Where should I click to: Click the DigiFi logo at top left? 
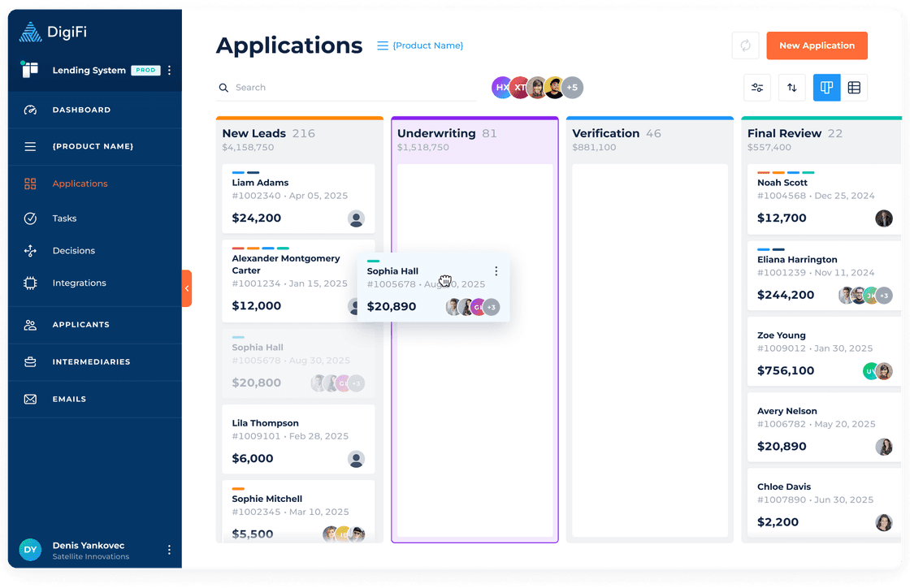point(31,30)
